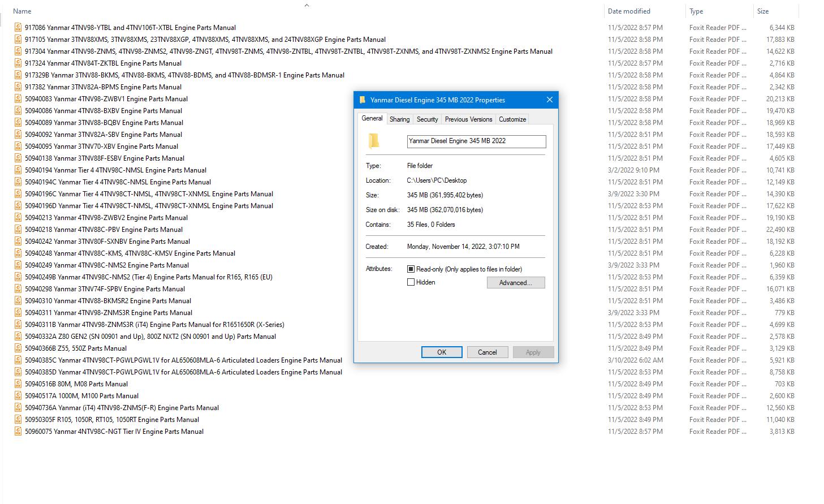Click PDF icon of 50940095 Yanmar 3TNV70-XBV manual
This screenshot has height=504, width=824.
pos(18,146)
